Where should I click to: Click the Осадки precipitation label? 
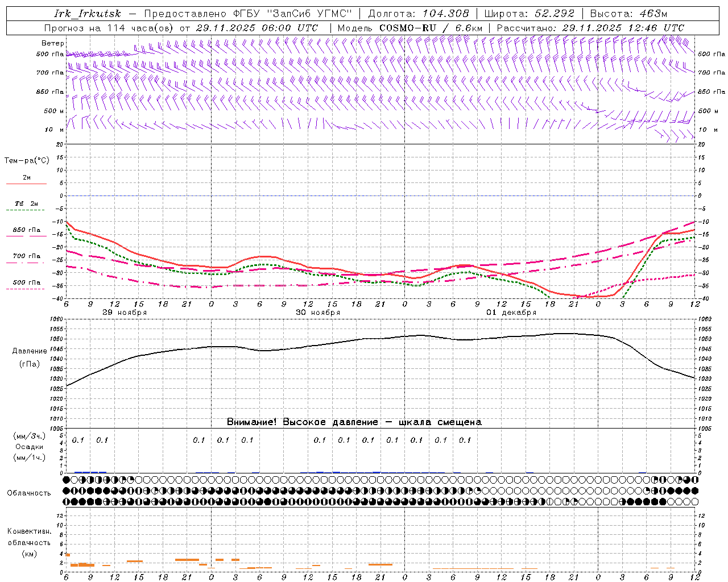pyautogui.click(x=29, y=447)
